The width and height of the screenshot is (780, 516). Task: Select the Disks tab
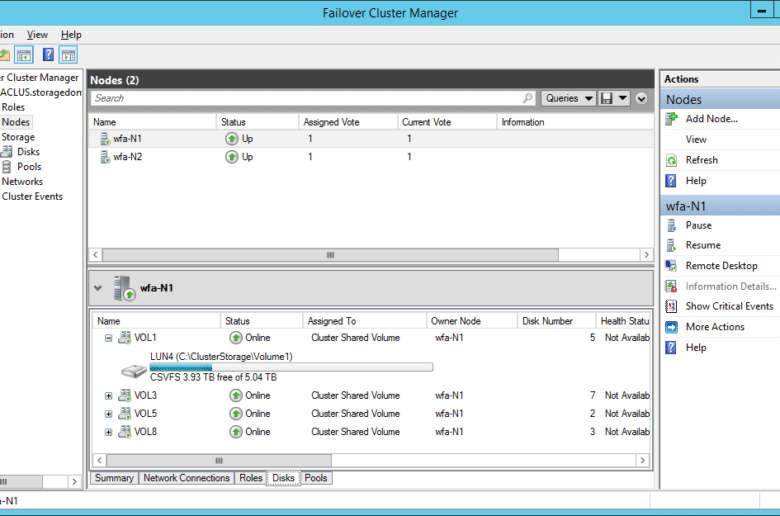[284, 478]
